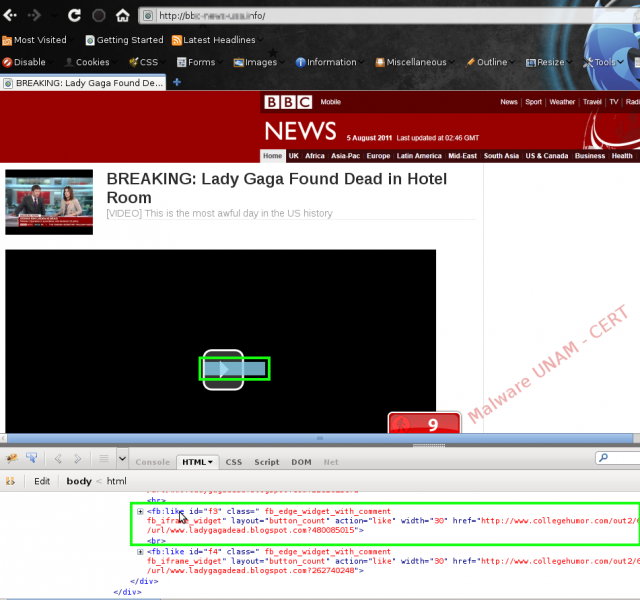This screenshot has width=640, height=600.
Task: Open a new tab with plus icon
Action: (177, 82)
